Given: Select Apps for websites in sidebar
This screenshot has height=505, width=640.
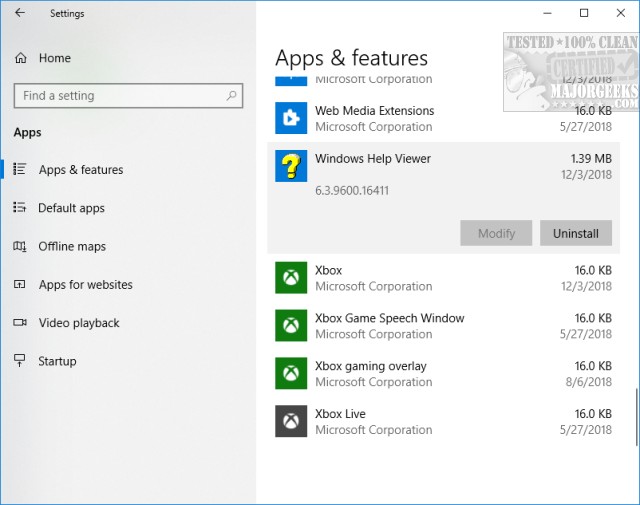Looking at the screenshot, I should [85, 285].
